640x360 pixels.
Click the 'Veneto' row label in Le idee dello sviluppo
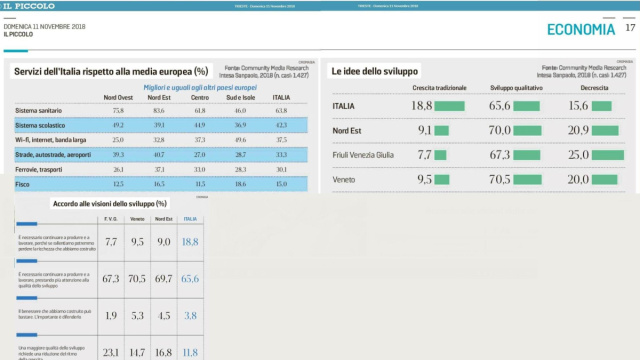tap(344, 180)
